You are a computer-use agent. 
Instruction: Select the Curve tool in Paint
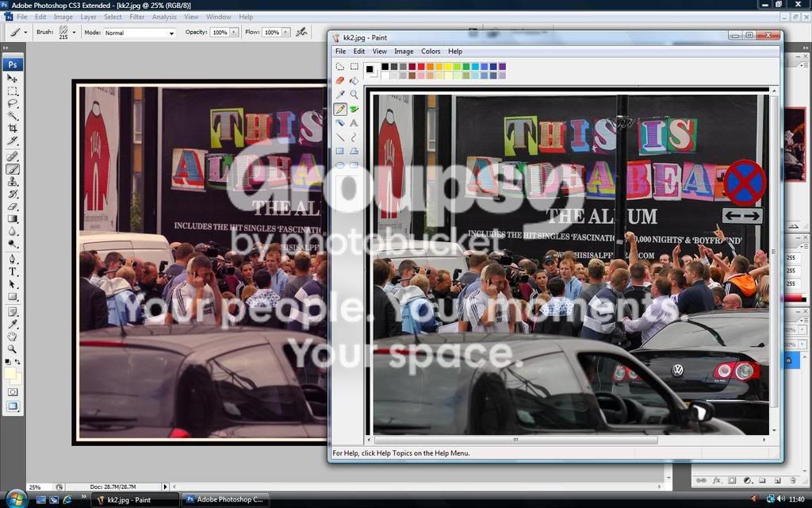pyautogui.click(x=354, y=137)
